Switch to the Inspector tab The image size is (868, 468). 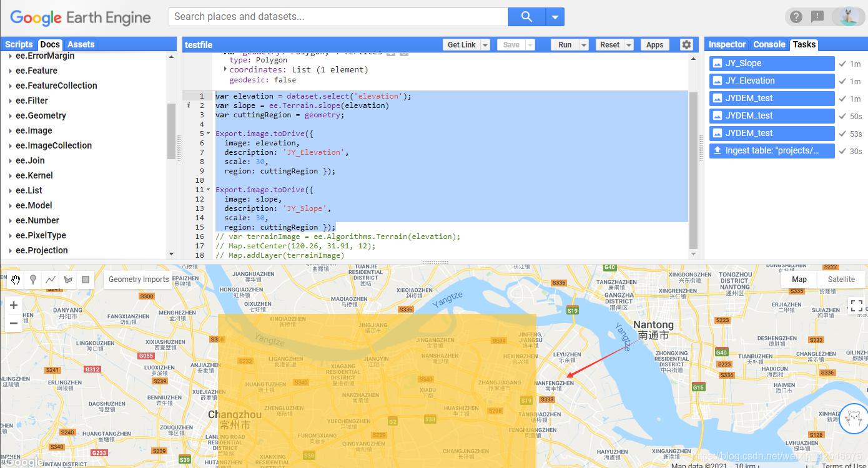pos(727,44)
